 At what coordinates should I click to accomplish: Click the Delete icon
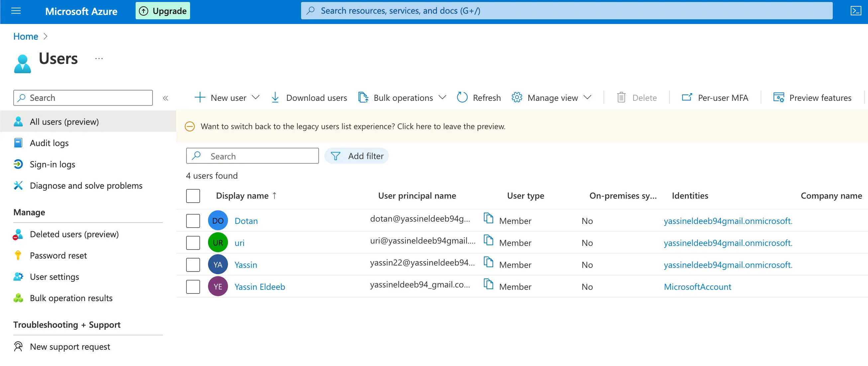621,97
